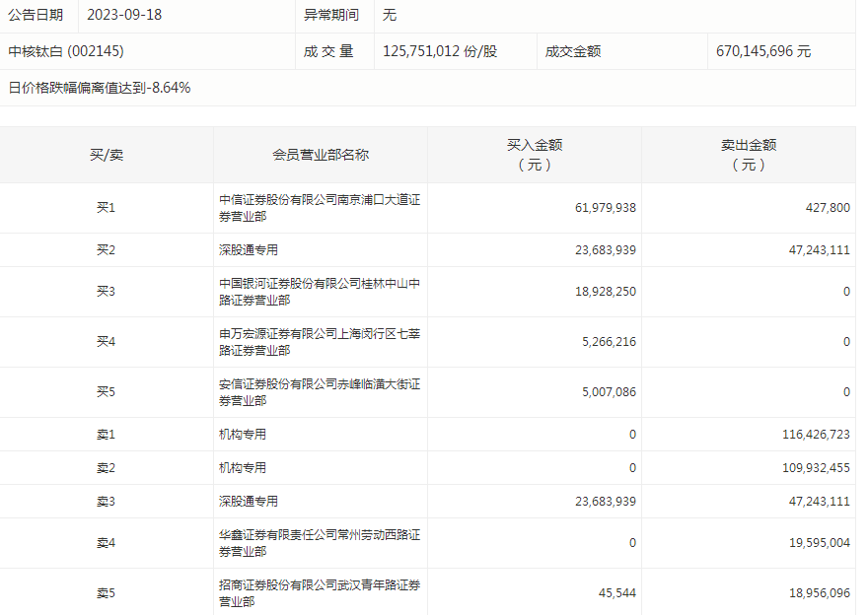This screenshot has height=615, width=868.
Task: Select the 买5 row label
Action: [x=106, y=392]
